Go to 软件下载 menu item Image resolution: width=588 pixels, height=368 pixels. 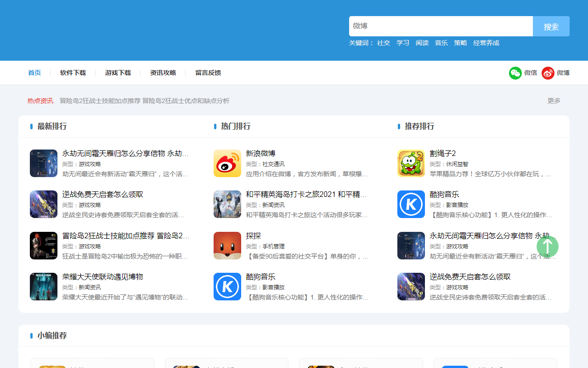[73, 73]
